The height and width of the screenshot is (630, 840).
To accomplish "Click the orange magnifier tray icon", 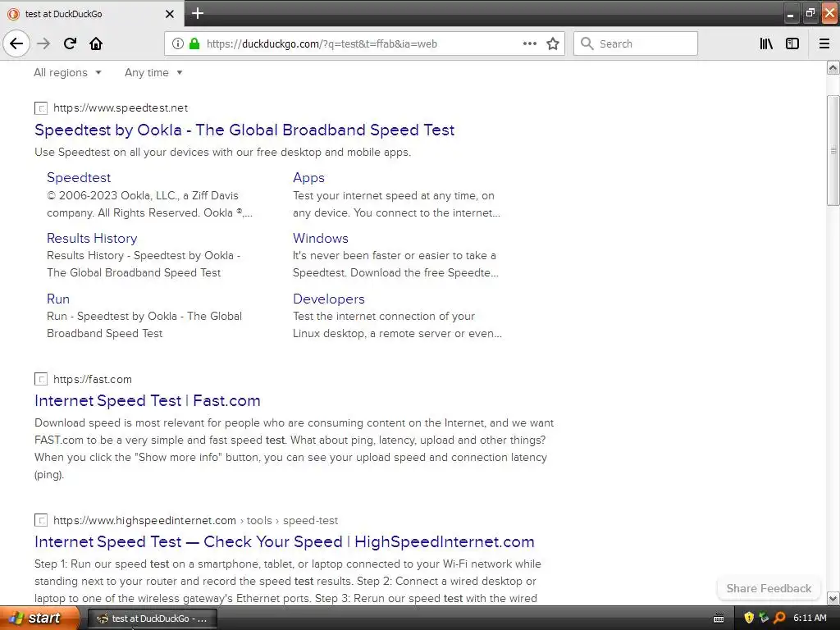I will pos(779,619).
